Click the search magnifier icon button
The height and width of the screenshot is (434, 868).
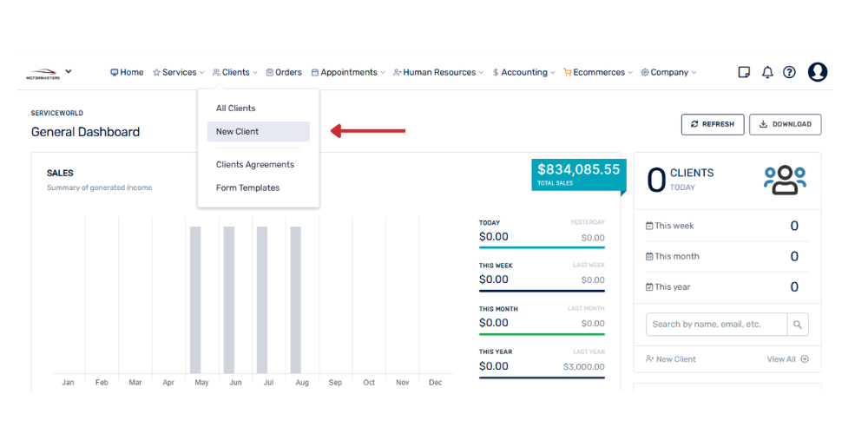(798, 325)
